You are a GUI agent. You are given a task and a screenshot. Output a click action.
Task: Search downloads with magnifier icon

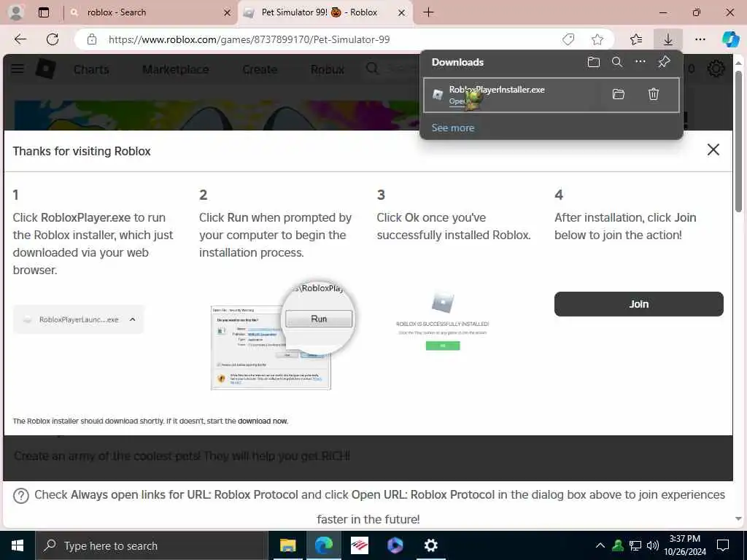click(617, 62)
